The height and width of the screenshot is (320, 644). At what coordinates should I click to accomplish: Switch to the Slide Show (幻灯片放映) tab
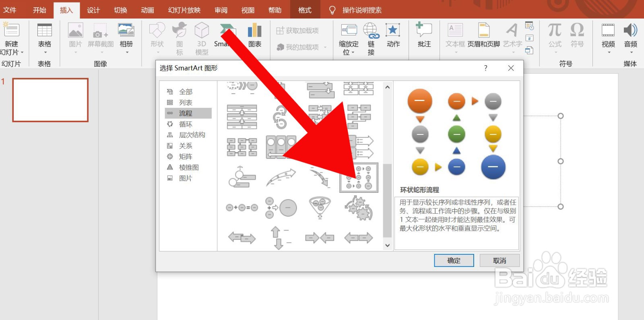click(x=184, y=10)
